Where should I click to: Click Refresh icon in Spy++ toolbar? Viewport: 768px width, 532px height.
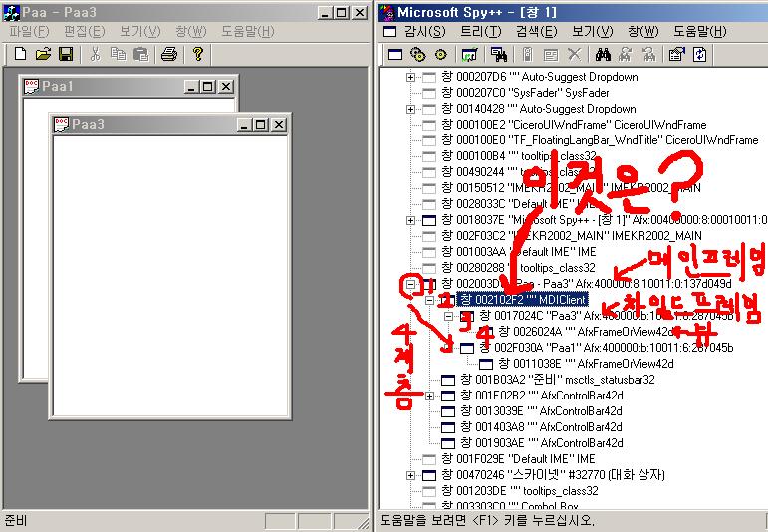coord(700,55)
